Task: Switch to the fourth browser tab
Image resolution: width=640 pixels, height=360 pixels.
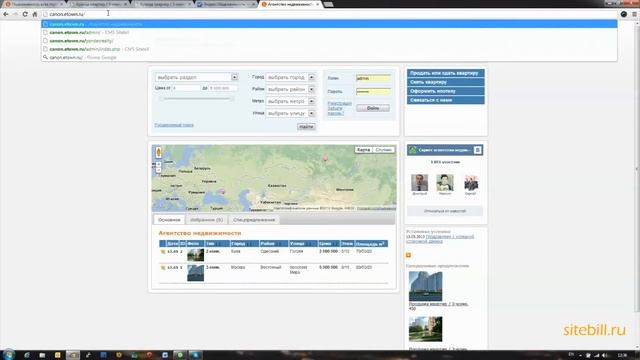Action: [x=226, y=4]
